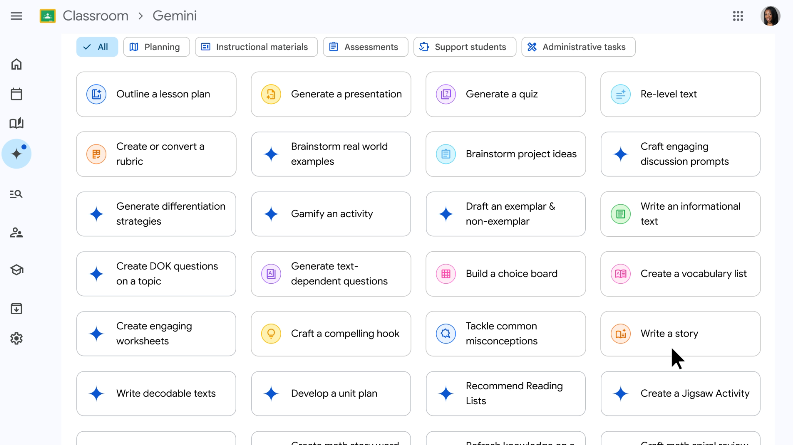Click the graduation cap sidebar icon
This screenshot has height=447, width=796.
(16, 270)
